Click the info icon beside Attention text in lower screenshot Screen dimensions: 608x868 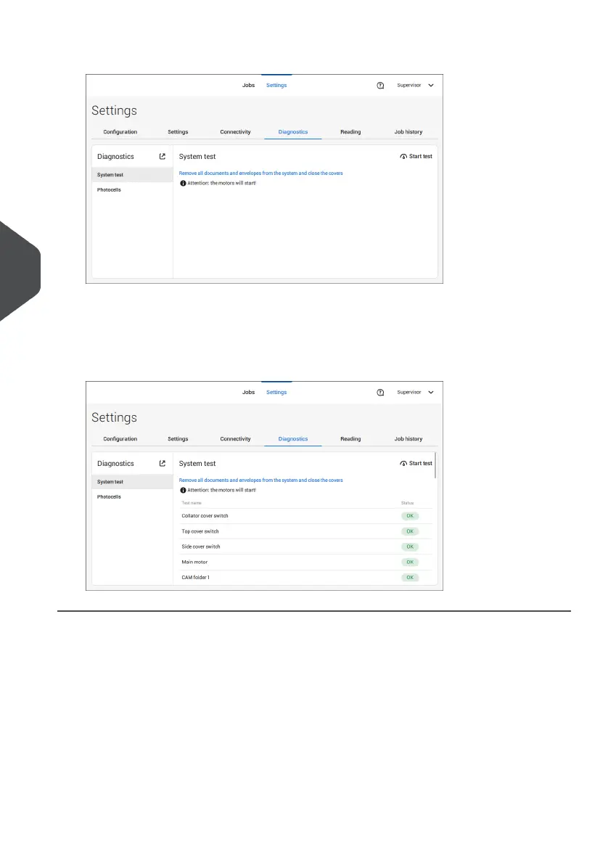(183, 491)
